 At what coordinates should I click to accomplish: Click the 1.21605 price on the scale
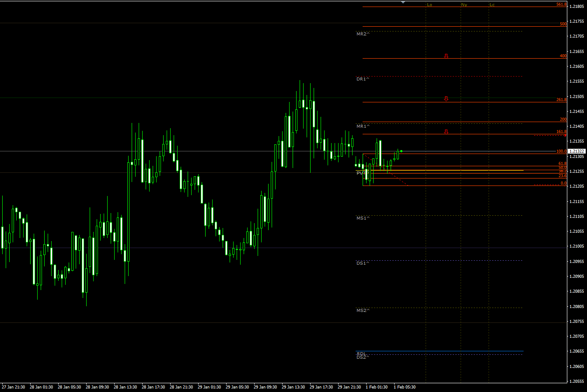[577, 66]
